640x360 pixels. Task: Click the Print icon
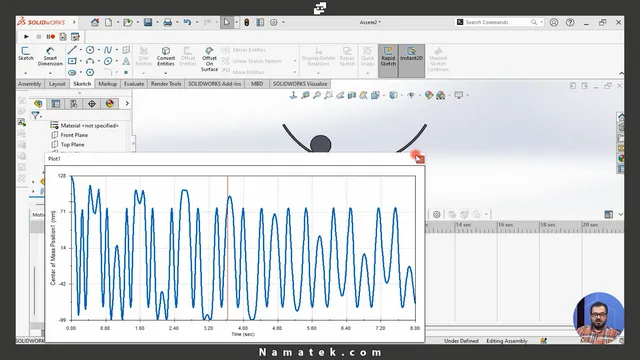click(x=167, y=22)
